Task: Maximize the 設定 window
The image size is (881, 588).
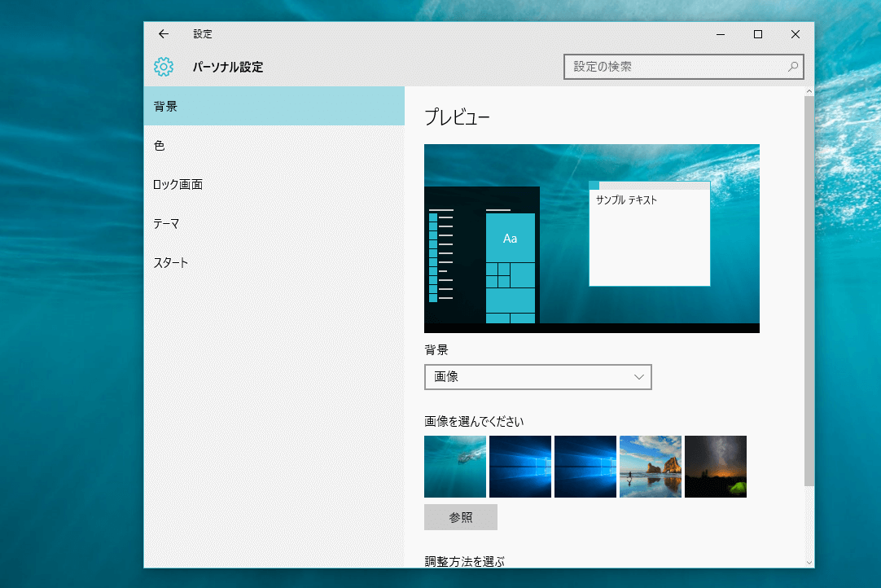Action: pos(758,34)
